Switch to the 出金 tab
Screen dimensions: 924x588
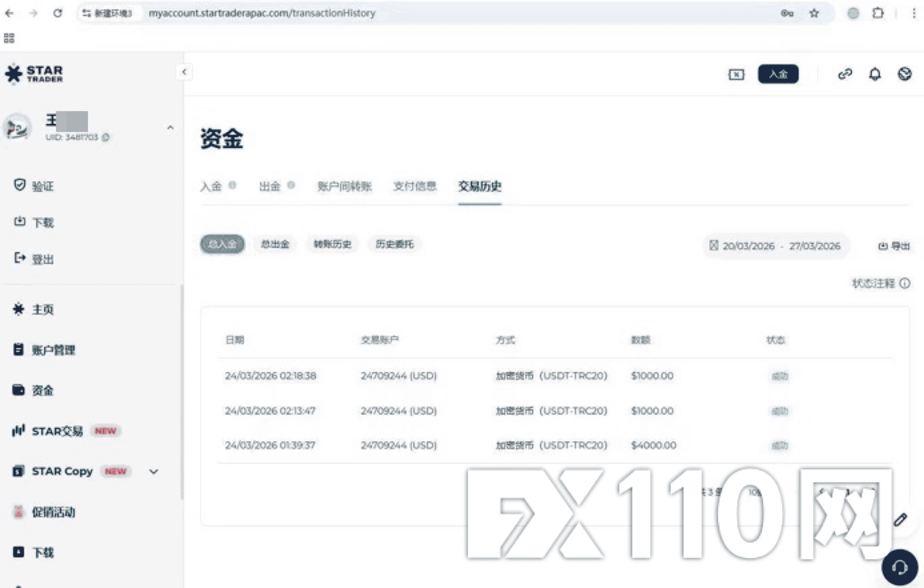pos(270,186)
